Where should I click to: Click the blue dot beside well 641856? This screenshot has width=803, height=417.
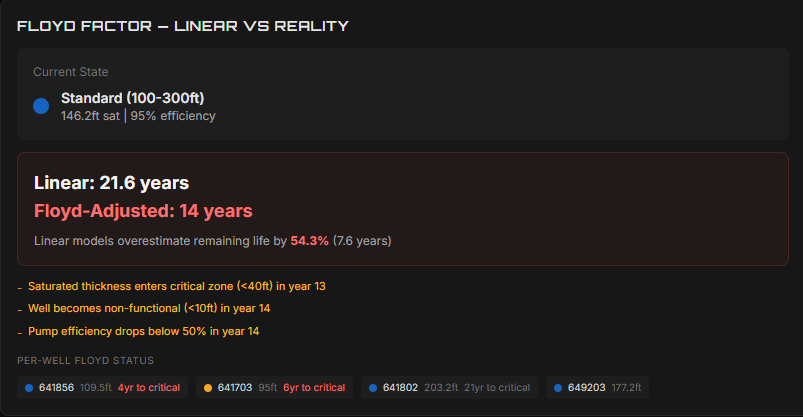point(29,388)
